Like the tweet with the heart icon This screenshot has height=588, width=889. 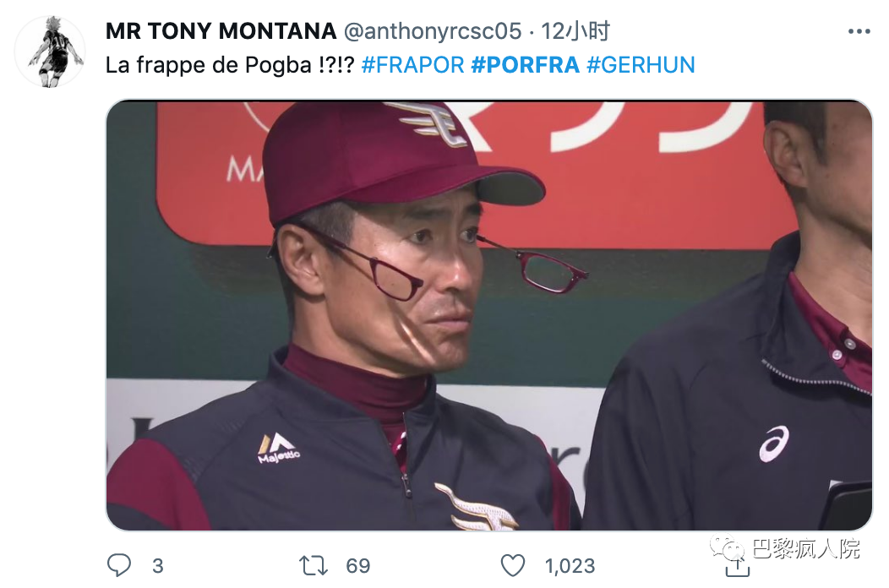point(513,564)
